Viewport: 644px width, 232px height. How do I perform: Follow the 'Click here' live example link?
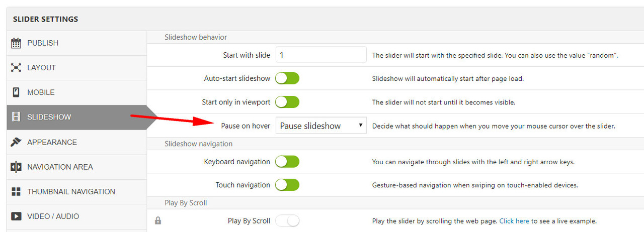514,221
